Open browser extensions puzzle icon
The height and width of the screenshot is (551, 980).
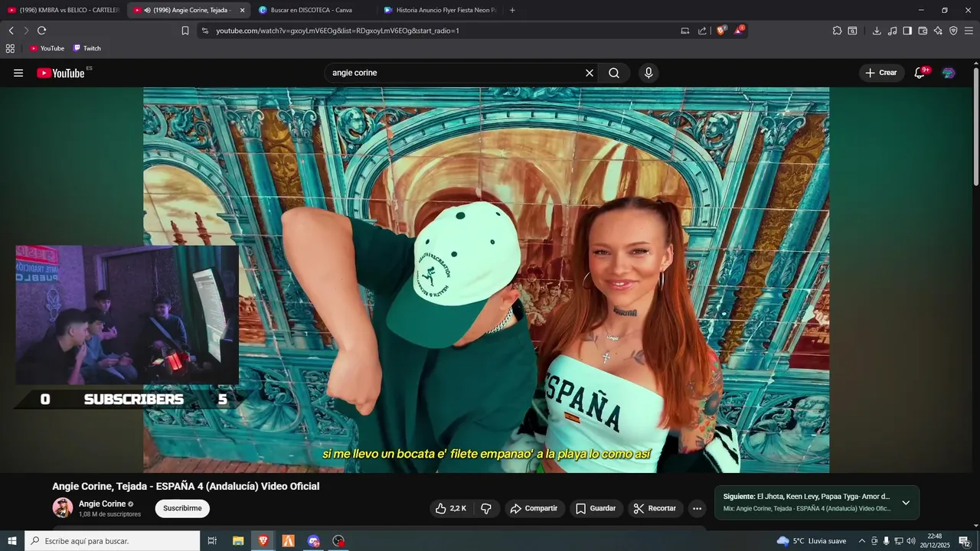(837, 31)
